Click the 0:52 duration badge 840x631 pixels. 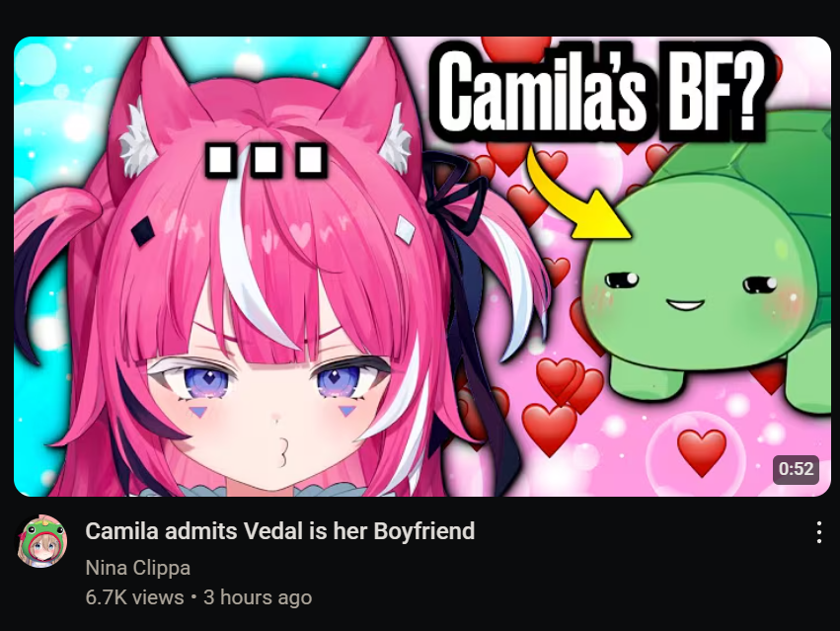796,469
